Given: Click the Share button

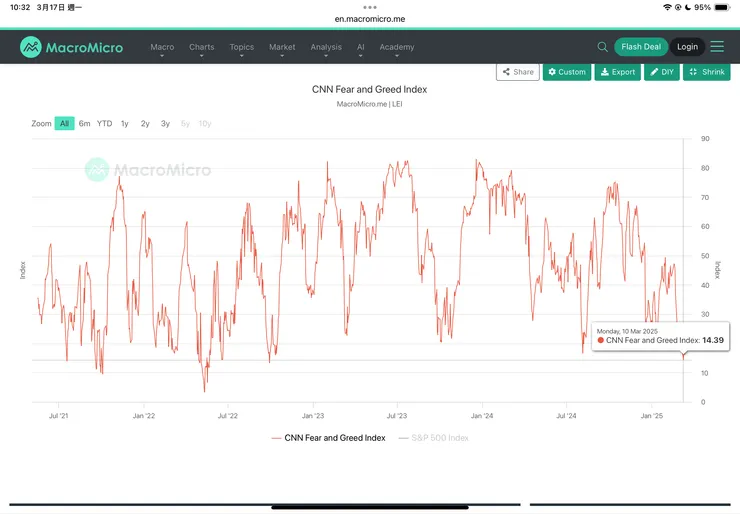Looking at the screenshot, I should click(x=518, y=72).
